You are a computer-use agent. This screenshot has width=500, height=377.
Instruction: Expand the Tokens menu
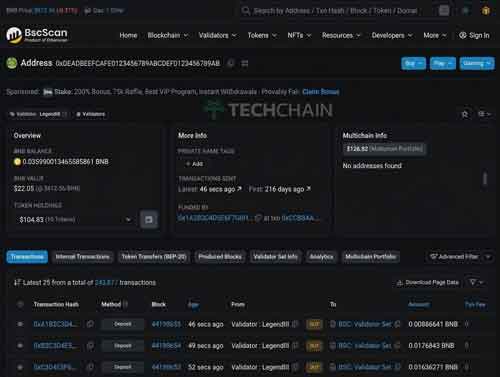pyautogui.click(x=262, y=35)
